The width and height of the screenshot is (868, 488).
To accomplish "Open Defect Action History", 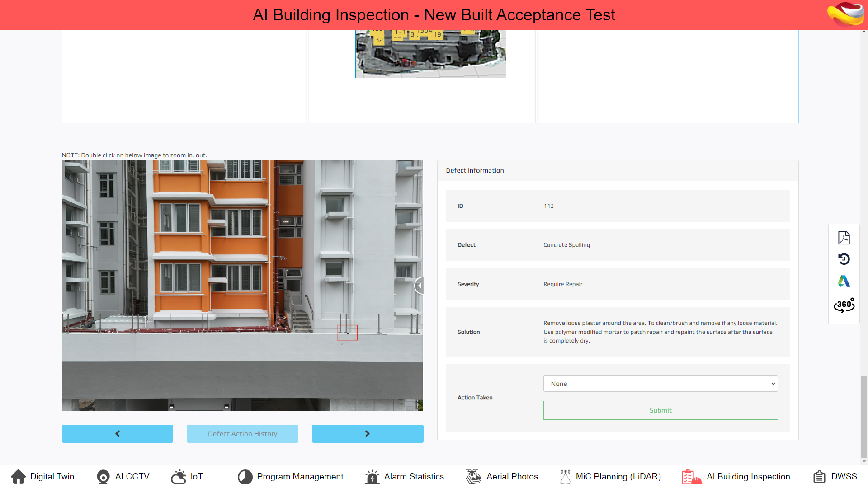I will pos(242,434).
